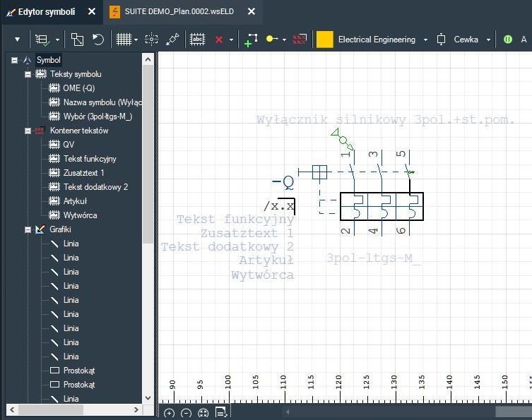Close the Edytor symboli tab
532x420 pixels.
point(92,11)
